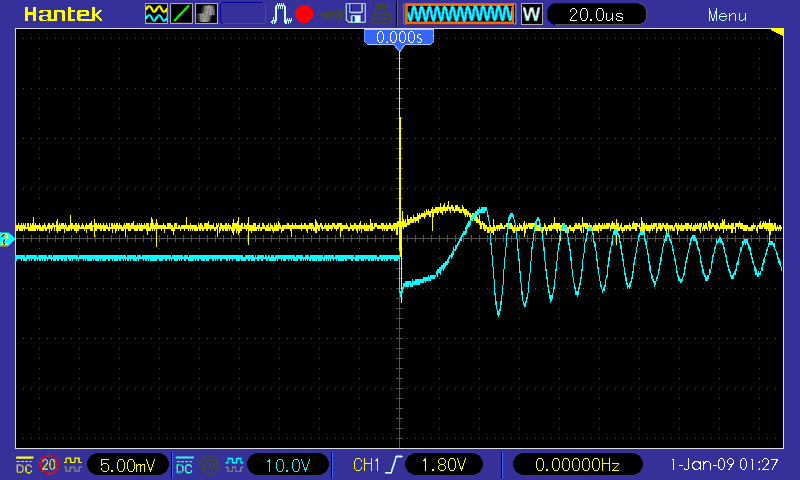Click the cyan CH2 DC coupling icon
Image resolution: width=800 pixels, height=480 pixels.
pos(184,465)
